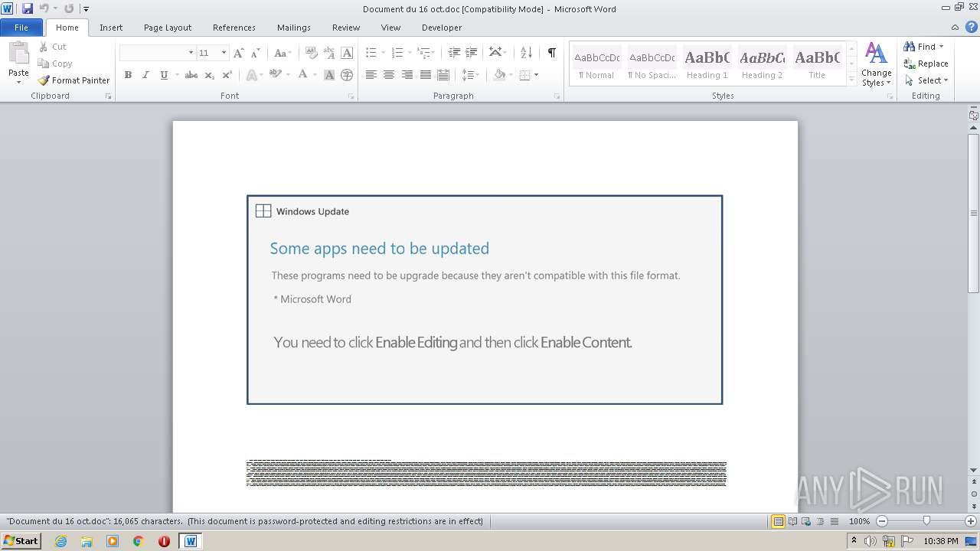Click the Justify alignment icon
Viewport: 980px width, 551px height.
click(426, 75)
